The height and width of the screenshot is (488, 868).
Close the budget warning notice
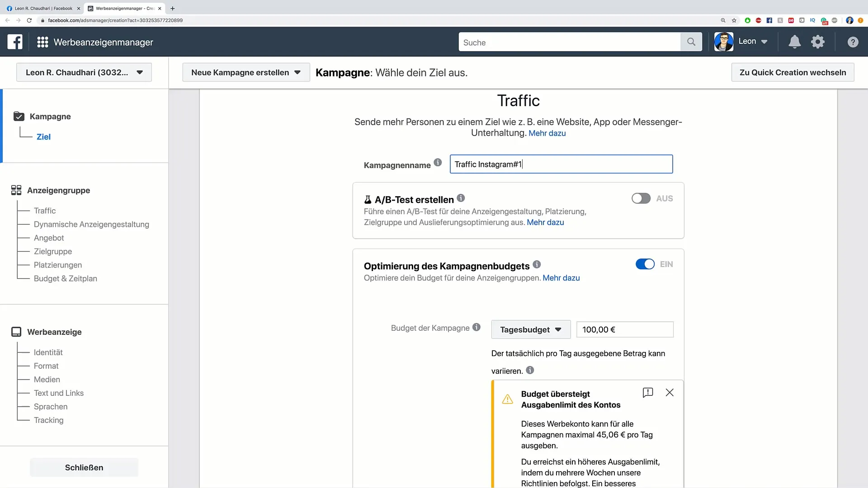pyautogui.click(x=670, y=392)
